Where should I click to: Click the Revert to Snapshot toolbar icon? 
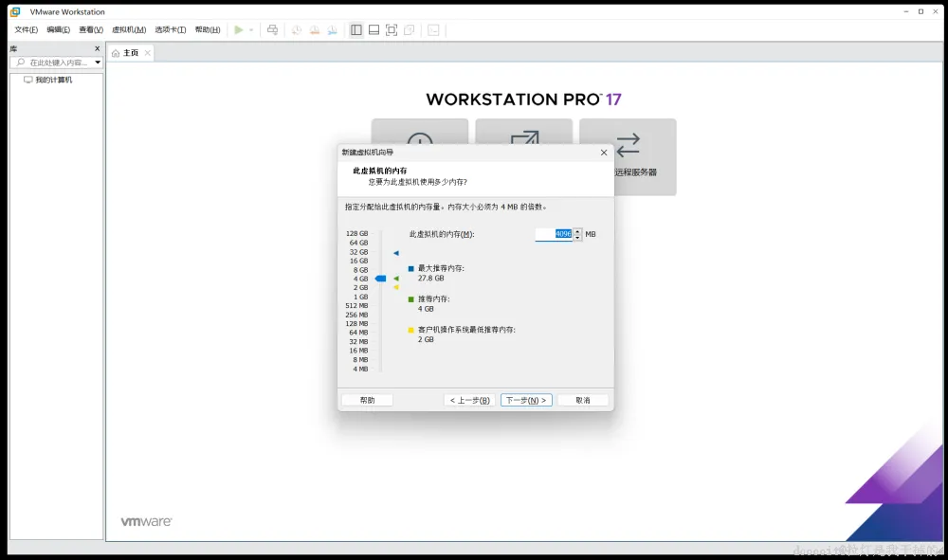pos(315,29)
